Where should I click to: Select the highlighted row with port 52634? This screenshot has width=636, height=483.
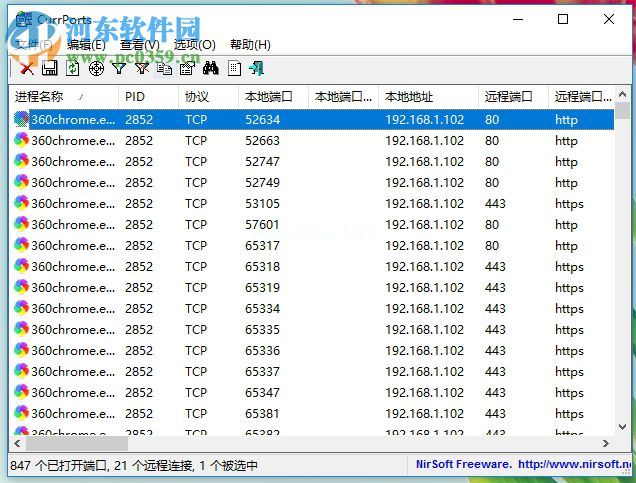coord(311,119)
